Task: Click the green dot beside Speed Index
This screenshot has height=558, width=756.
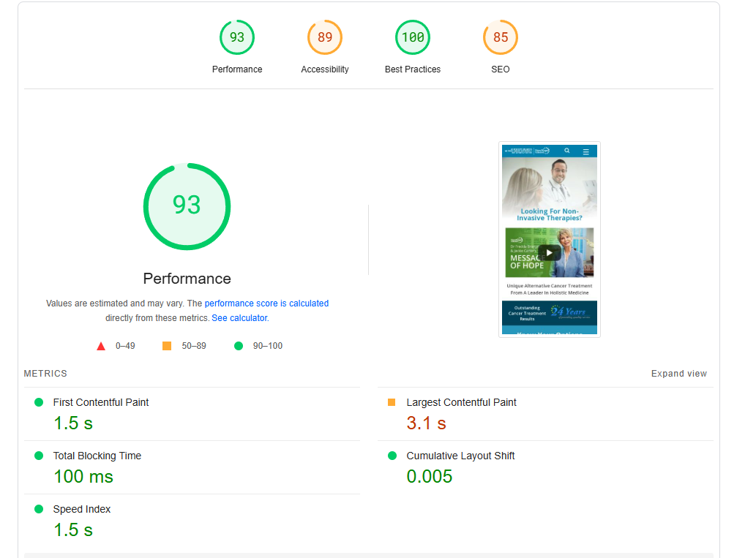Action: point(39,509)
